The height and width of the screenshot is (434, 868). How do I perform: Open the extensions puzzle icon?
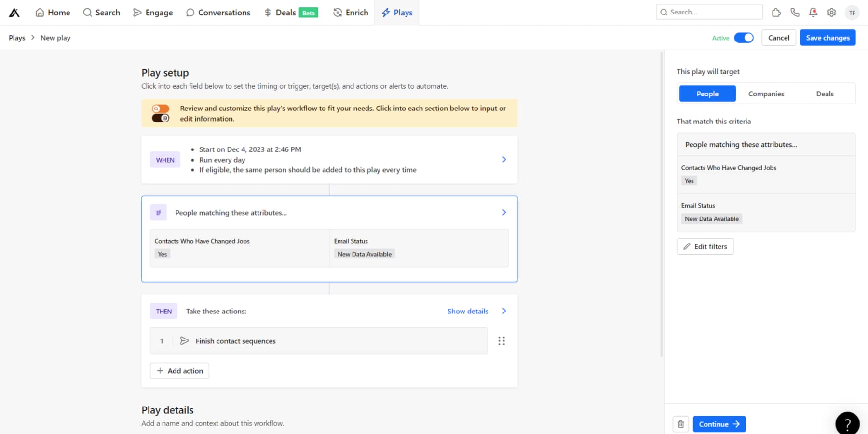click(x=776, y=13)
